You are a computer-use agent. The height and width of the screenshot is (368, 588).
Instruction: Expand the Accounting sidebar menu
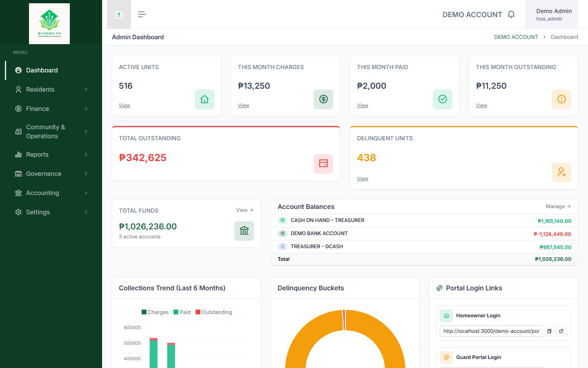51,193
